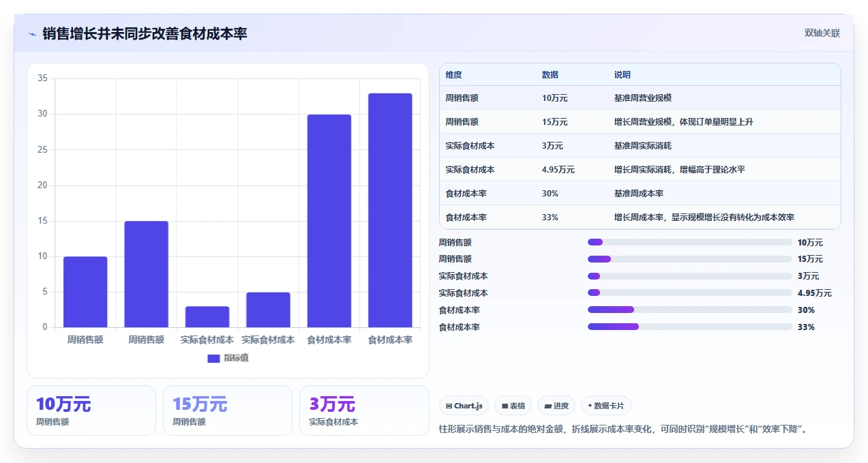Click the 实际食材成本 bar reaching 3
868x463 pixels.
coord(207,317)
